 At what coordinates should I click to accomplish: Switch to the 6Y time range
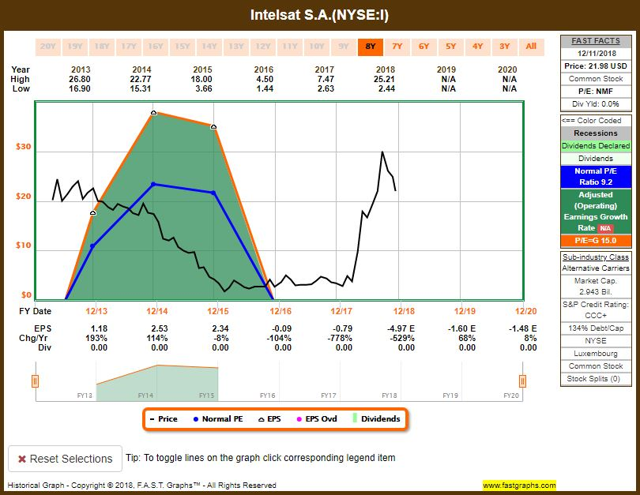(424, 47)
